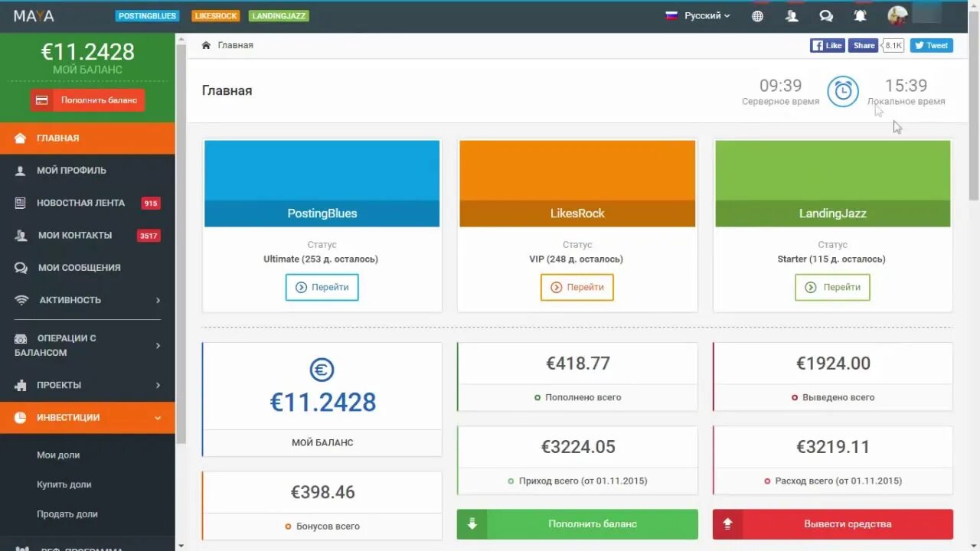Viewport: 980px width, 551px height.
Task: Click the green Пополнить баланс button
Action: [x=577, y=524]
